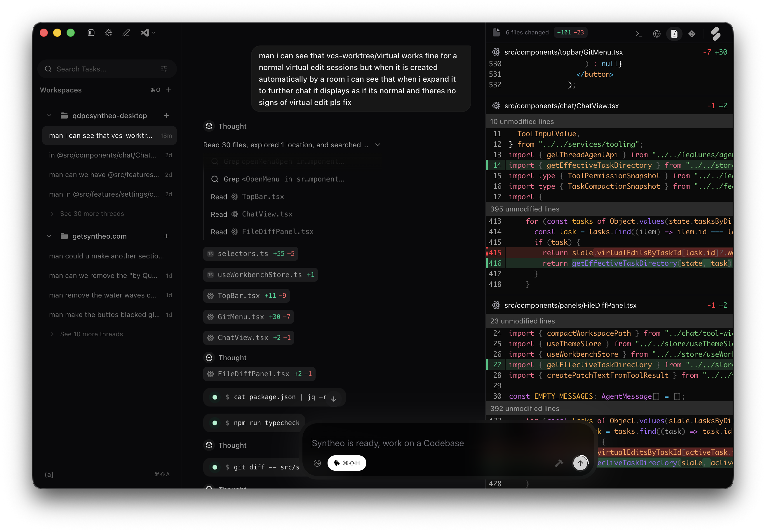This screenshot has height=532, width=766.
Task: Open TopBar.tsx +11 -9 change chip
Action: click(246, 296)
